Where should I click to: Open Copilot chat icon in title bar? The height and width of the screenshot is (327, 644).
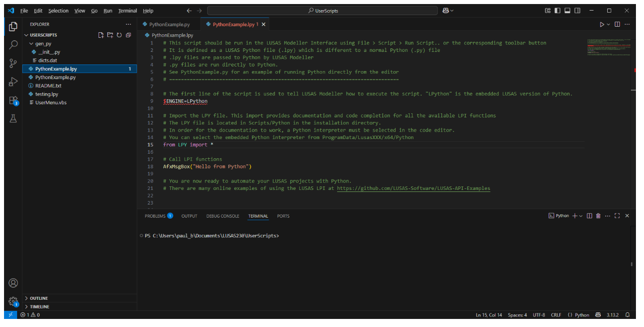445,11
